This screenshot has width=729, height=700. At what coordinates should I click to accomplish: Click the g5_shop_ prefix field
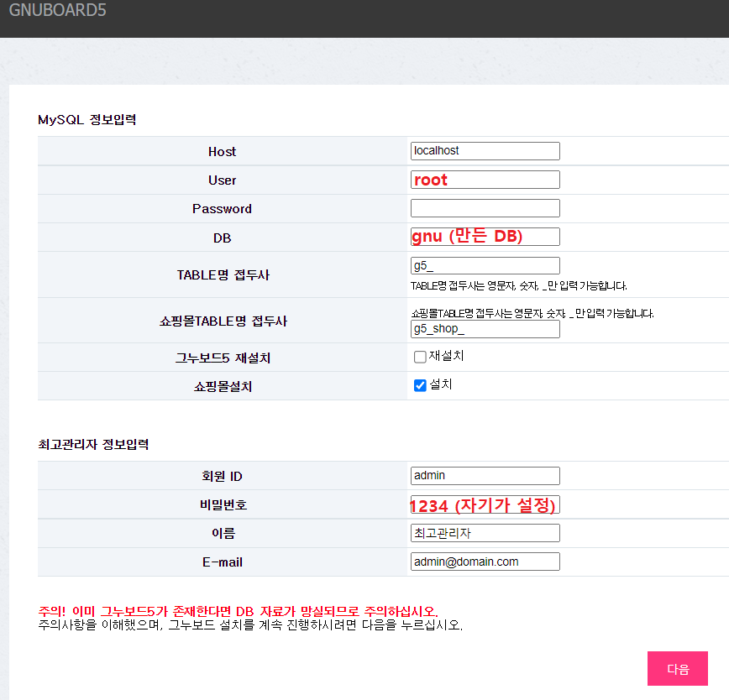(485, 329)
